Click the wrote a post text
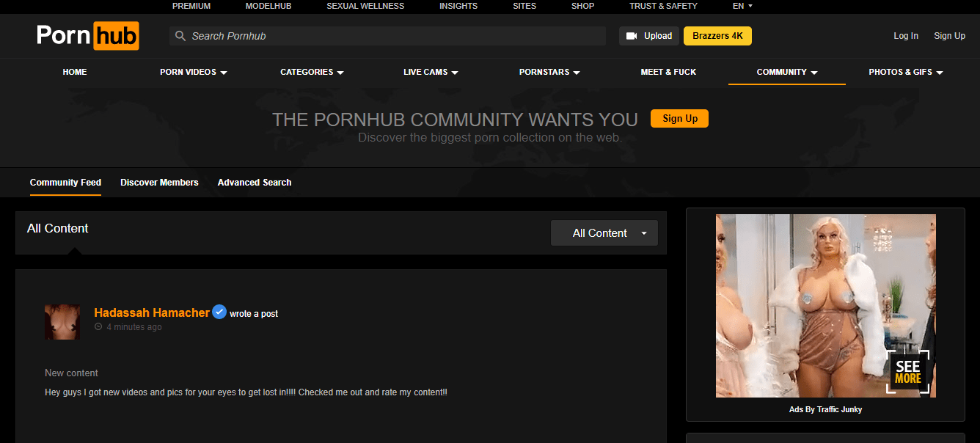 click(254, 314)
